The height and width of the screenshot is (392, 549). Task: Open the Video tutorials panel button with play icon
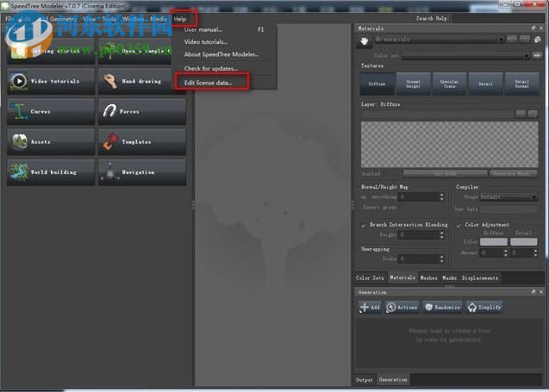(51, 81)
